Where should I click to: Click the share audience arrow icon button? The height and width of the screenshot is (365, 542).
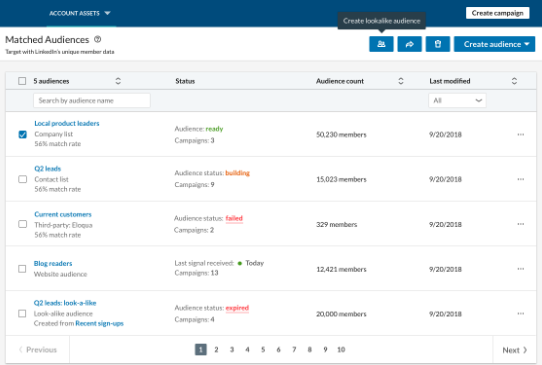(x=409, y=44)
